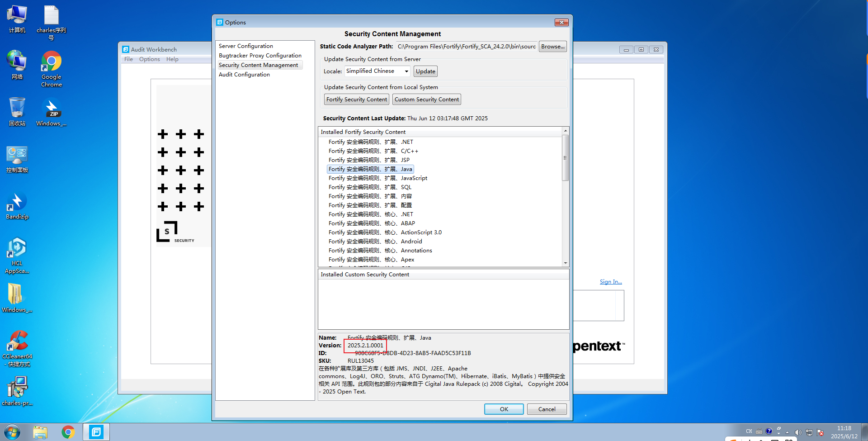Click the CH input language indicator

[749, 432]
